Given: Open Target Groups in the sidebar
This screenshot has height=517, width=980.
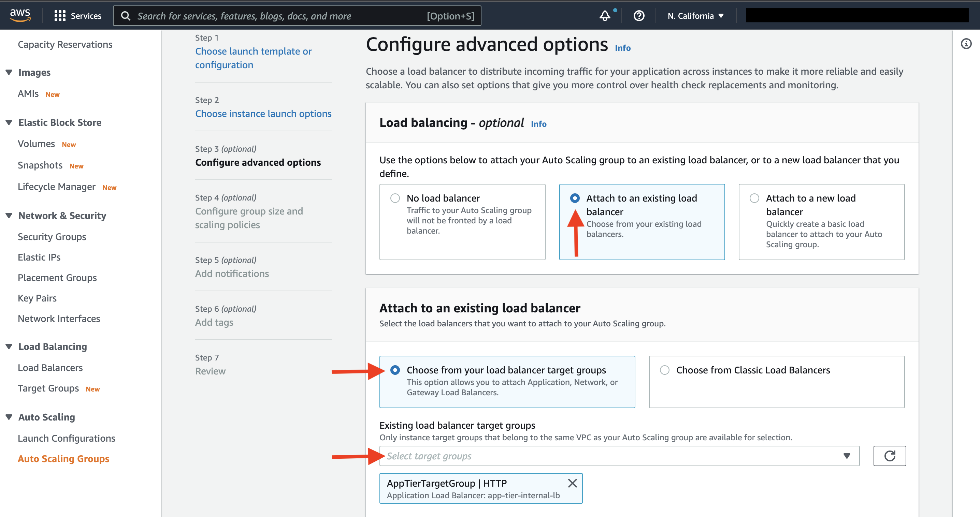Looking at the screenshot, I should pyautogui.click(x=48, y=388).
